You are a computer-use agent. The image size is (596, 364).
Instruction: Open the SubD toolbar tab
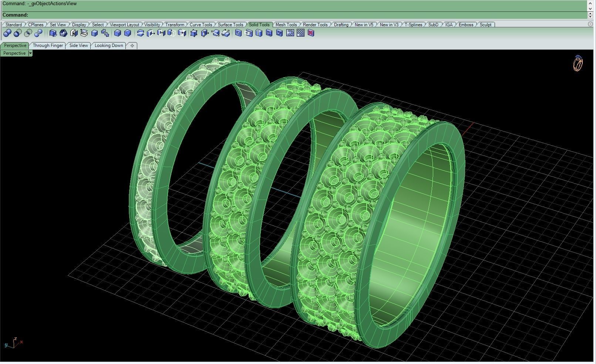433,25
